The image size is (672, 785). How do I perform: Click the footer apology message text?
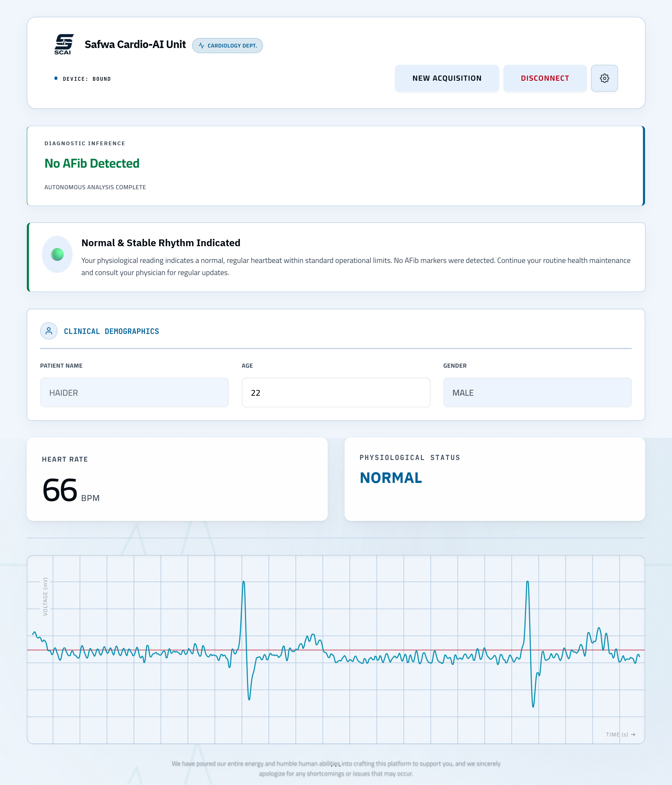point(336,768)
